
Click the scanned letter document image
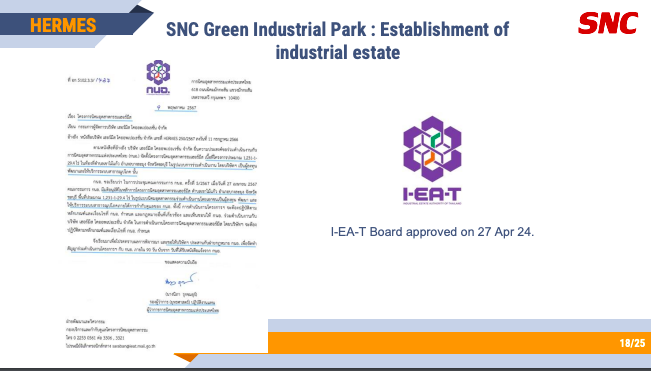tap(162, 205)
